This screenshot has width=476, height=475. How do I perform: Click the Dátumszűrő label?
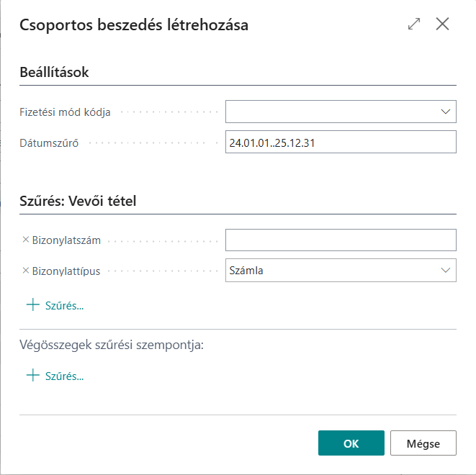point(49,142)
